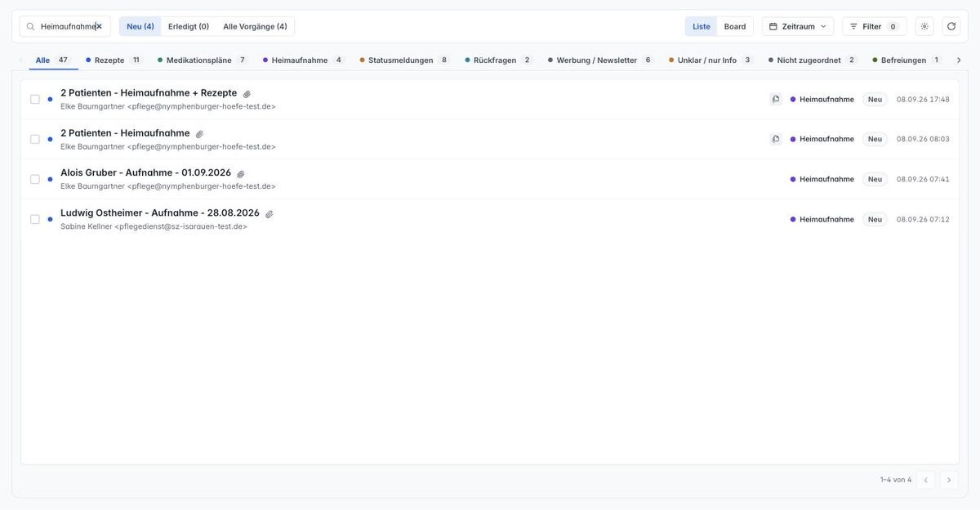The height and width of the screenshot is (510, 980).
Task: Select checkbox for the 08:03 '2 Patienten - Heimaufnahme' row
Action: pos(35,139)
